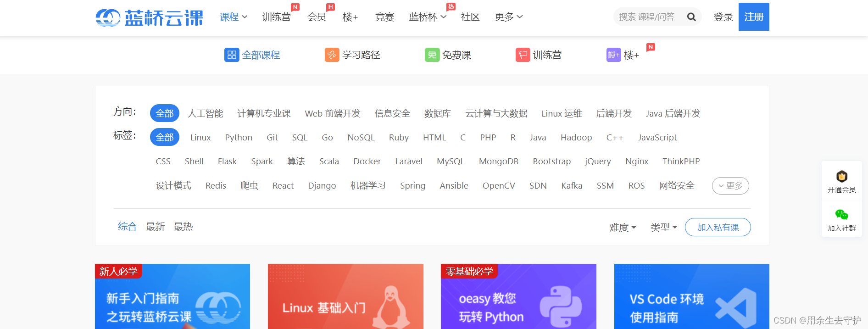Filter direction by 计算机专业课
868x329 pixels.
[x=264, y=113]
